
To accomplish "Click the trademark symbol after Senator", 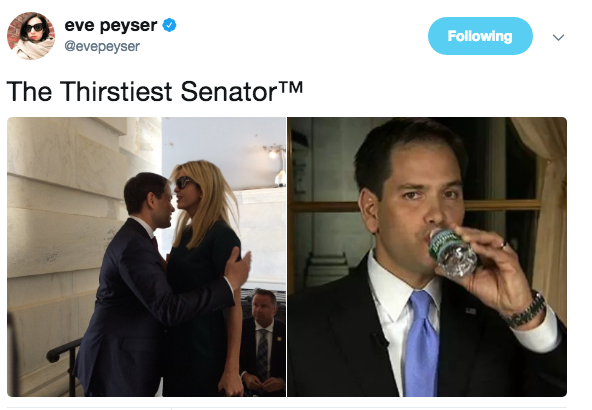I will pos(290,87).
